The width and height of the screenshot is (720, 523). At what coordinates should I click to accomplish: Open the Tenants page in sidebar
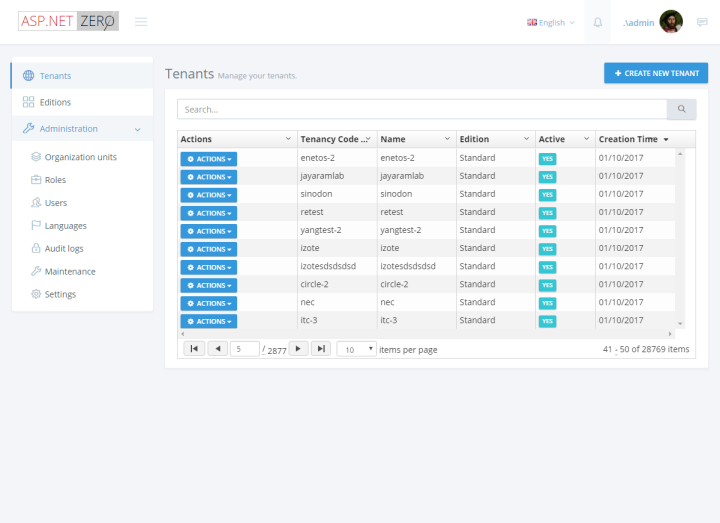coord(82,76)
